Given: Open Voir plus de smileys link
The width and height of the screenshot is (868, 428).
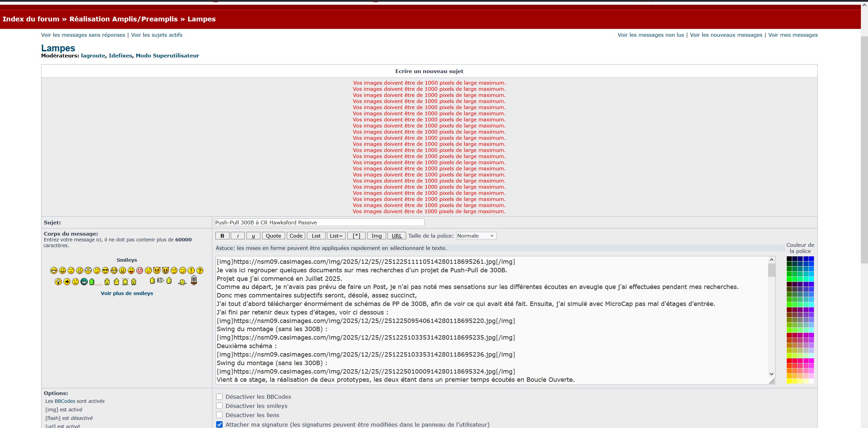Looking at the screenshot, I should pyautogui.click(x=127, y=293).
